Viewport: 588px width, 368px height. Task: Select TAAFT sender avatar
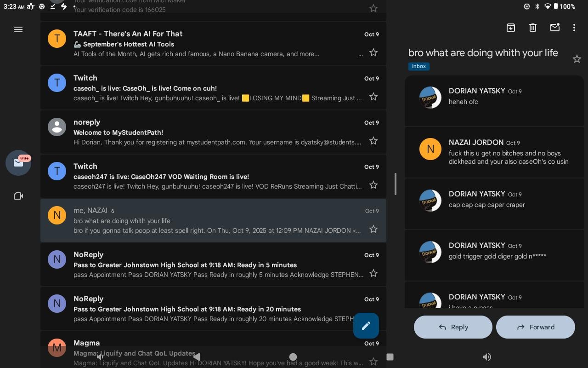(57, 39)
